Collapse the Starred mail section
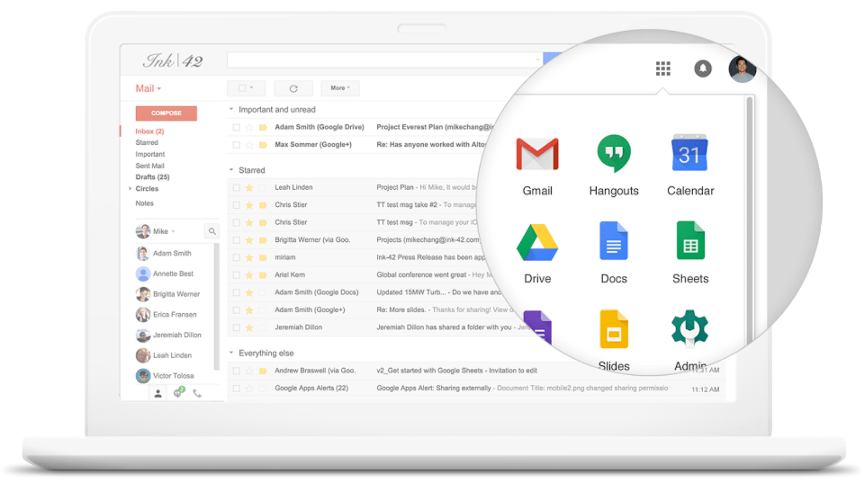This screenshot has width=864, height=504. pos(231,170)
